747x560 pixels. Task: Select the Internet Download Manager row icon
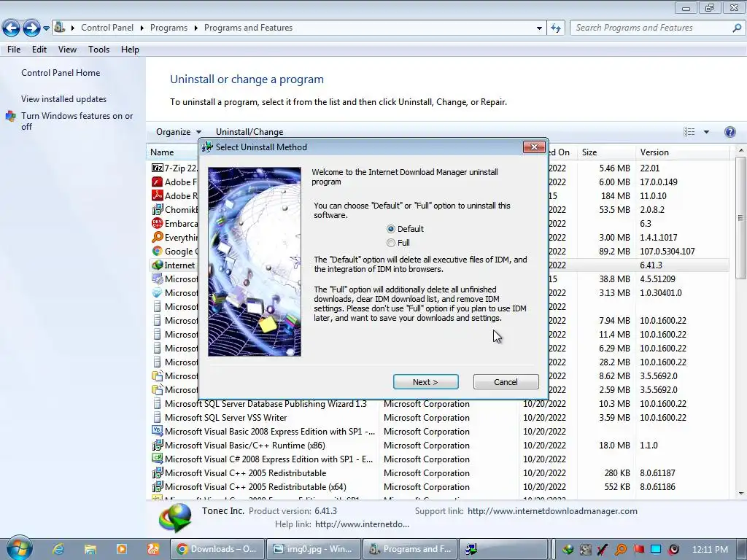pyautogui.click(x=158, y=265)
